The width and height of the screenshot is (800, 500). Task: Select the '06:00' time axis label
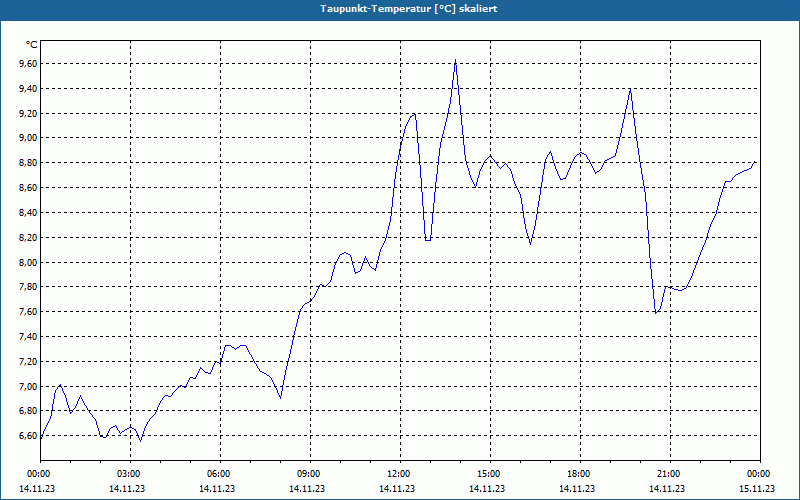pyautogui.click(x=218, y=474)
